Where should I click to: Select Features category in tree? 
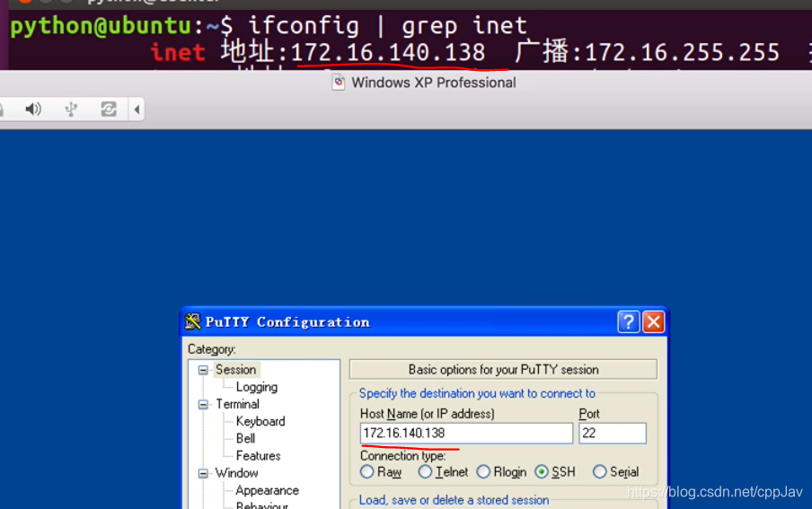[x=258, y=456]
